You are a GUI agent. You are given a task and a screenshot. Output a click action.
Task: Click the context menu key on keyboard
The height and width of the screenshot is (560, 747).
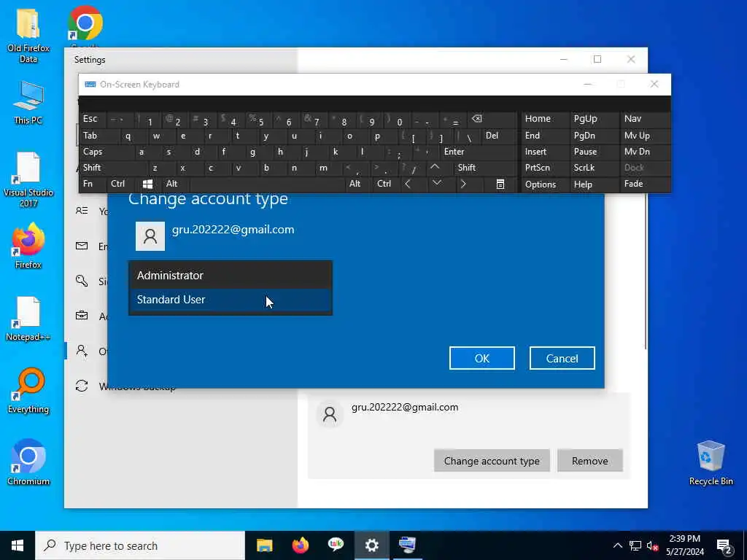click(500, 184)
